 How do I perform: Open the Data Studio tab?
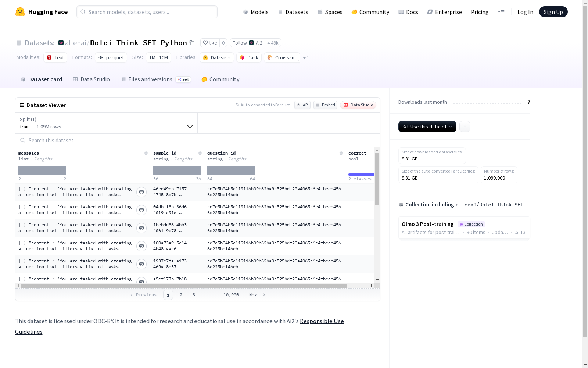(92, 79)
